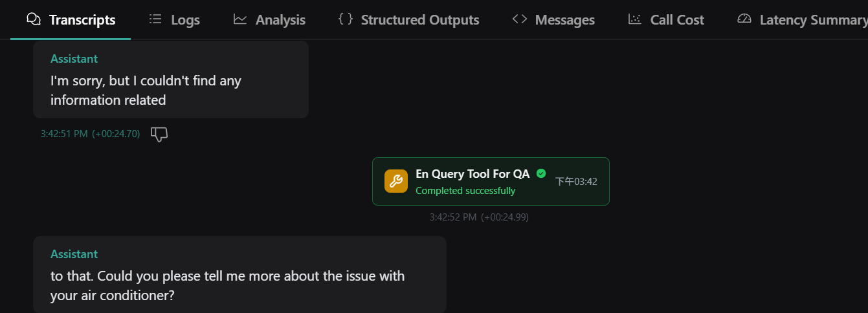Click the thumbs down feedback icon
Viewport: 868px width, 313px height.
point(159,134)
